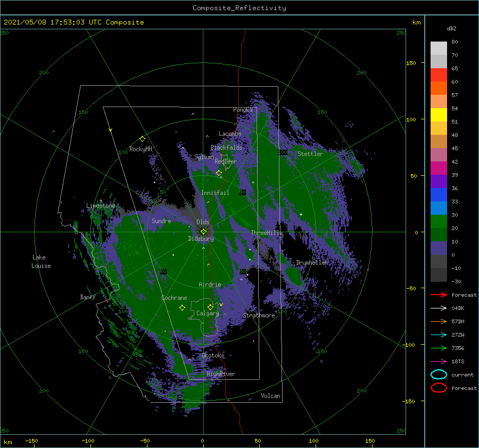Pick the yellow 51–54 dBZ swatch

(x=439, y=115)
